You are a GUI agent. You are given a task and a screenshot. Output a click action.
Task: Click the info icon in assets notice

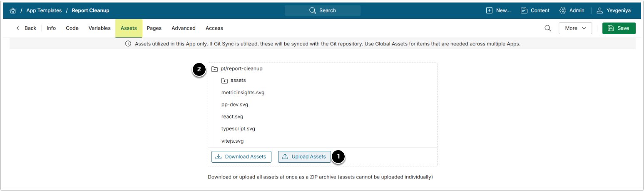[x=128, y=44]
